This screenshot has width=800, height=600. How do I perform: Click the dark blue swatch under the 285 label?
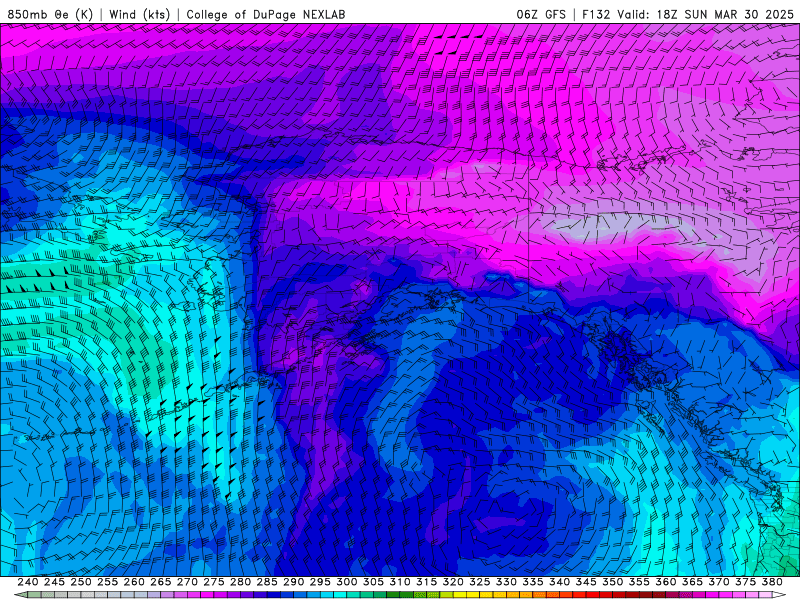[x=273, y=595]
